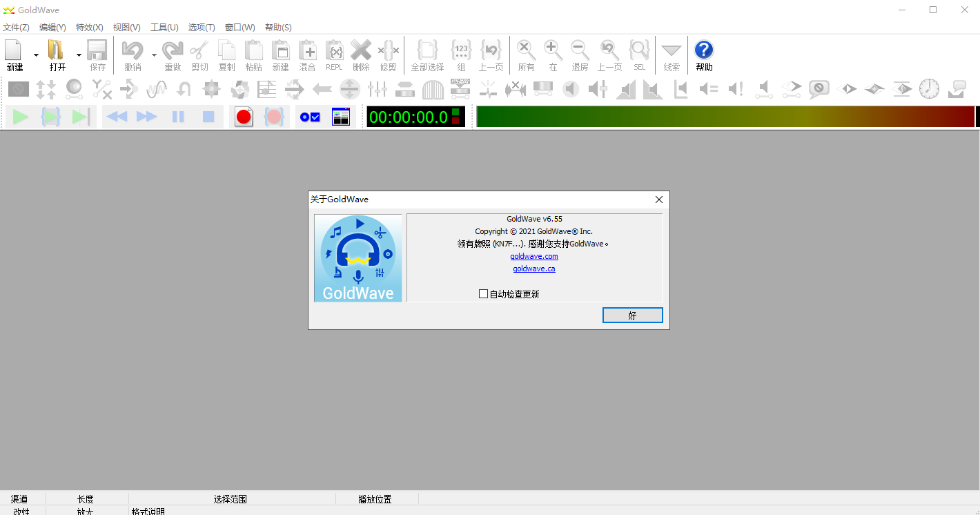Click the REPL replace icon
The width and height of the screenshot is (980, 515).
point(334,50)
